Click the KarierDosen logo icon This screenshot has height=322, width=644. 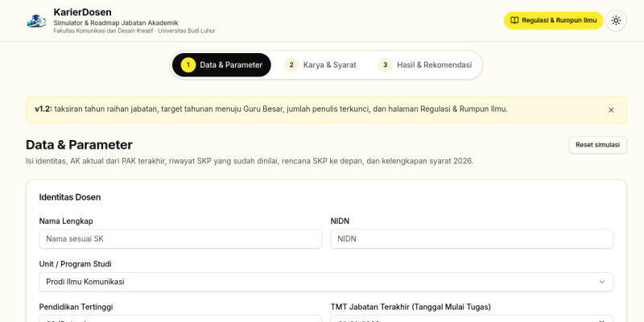pos(36,21)
